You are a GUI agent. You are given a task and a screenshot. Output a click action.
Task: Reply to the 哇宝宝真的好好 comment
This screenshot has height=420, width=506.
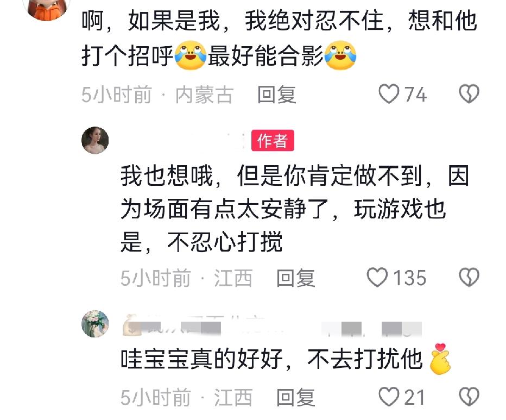[295, 398]
